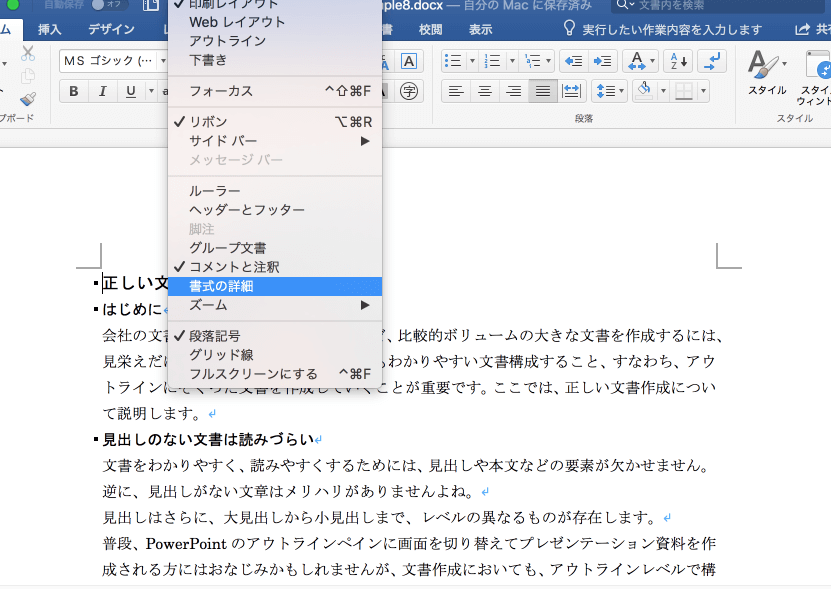Click the character border A icon

(409, 61)
